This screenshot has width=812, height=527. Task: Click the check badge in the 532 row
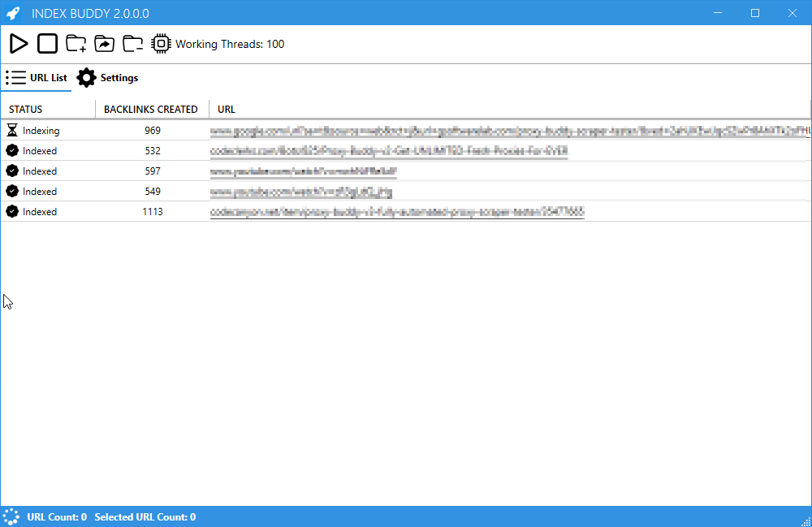(12, 151)
